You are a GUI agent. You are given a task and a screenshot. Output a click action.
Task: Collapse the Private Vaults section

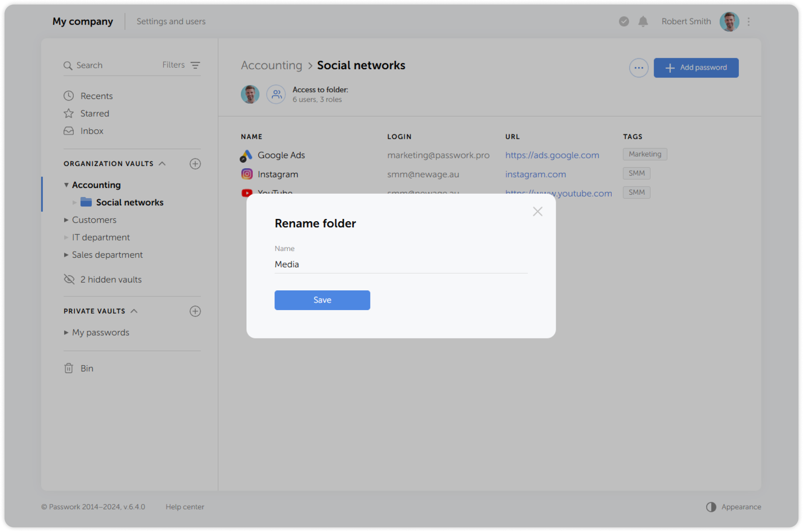(x=134, y=311)
